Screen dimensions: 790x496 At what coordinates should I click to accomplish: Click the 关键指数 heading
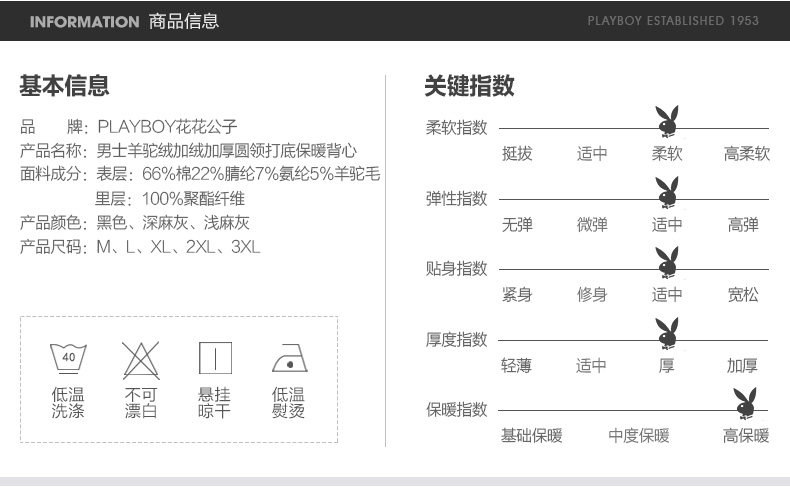[x=469, y=85]
